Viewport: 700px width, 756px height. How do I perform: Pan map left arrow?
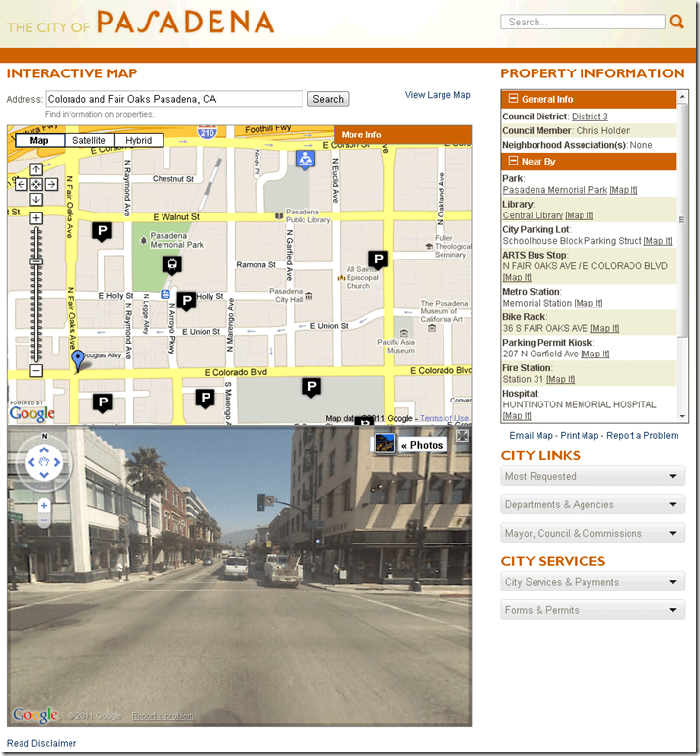point(21,184)
